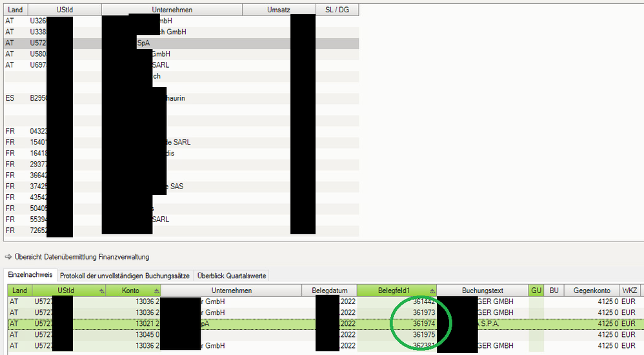Switch to the Einzelnachweis tab
644x355 pixels.
(30, 276)
